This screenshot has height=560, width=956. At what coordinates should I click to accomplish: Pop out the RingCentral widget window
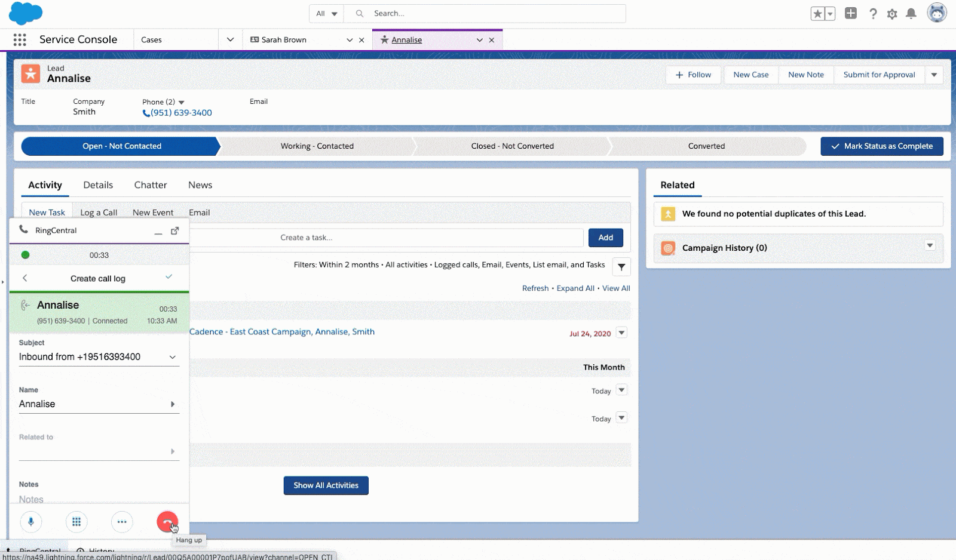[174, 231]
